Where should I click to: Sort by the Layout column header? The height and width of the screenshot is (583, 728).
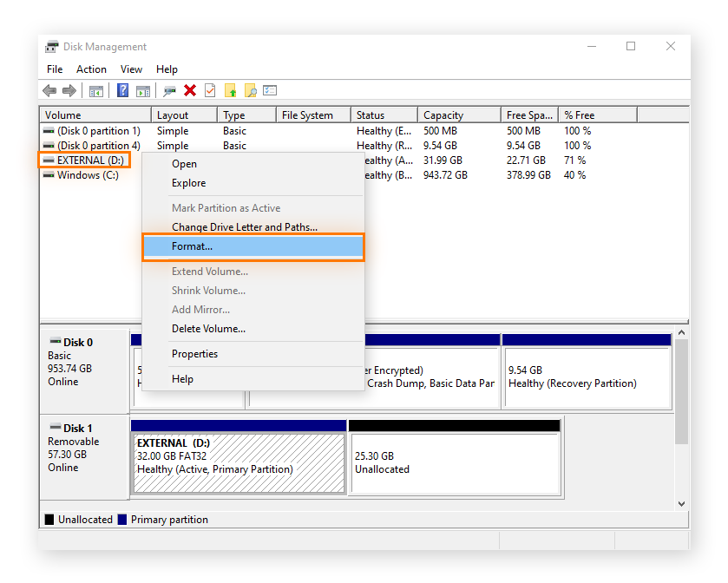coord(184,115)
